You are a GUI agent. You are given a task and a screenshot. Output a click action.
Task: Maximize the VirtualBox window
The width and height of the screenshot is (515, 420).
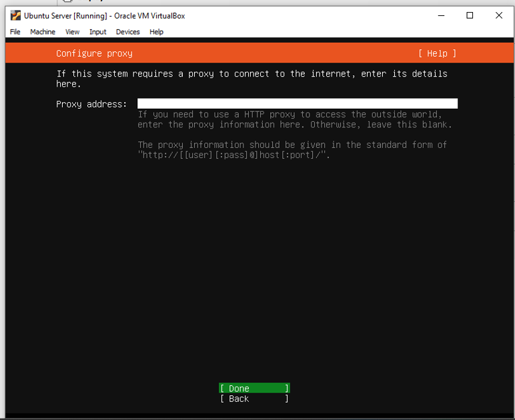[x=470, y=15]
